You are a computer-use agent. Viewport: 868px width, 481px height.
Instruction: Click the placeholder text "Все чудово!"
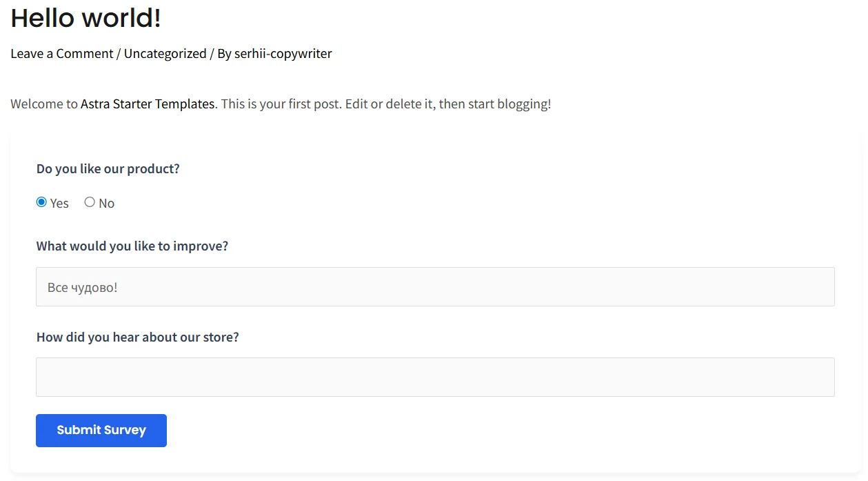click(82, 287)
